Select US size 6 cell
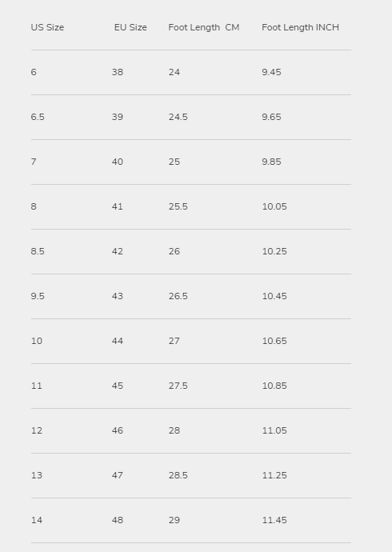The width and height of the screenshot is (392, 552). pos(34,72)
